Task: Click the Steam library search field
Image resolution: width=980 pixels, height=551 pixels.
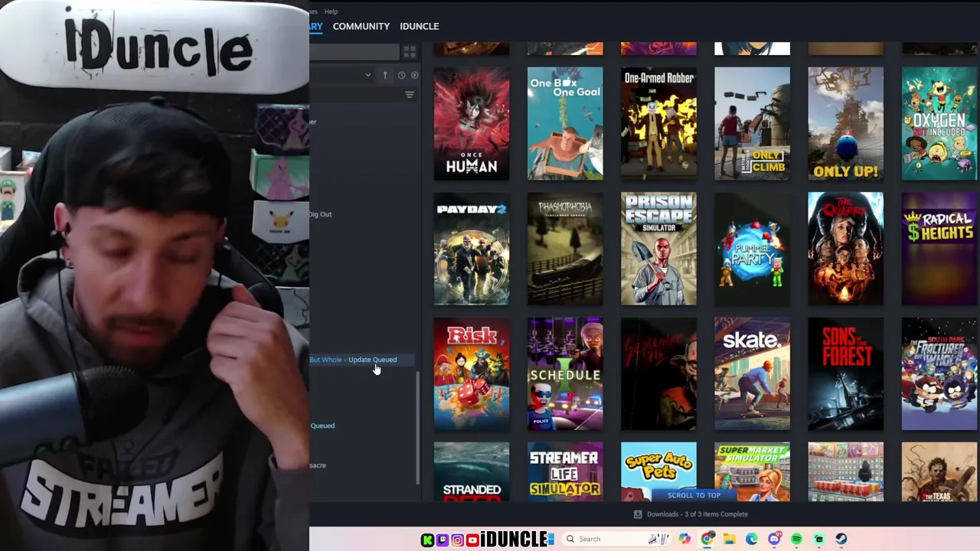Action: tap(354, 52)
